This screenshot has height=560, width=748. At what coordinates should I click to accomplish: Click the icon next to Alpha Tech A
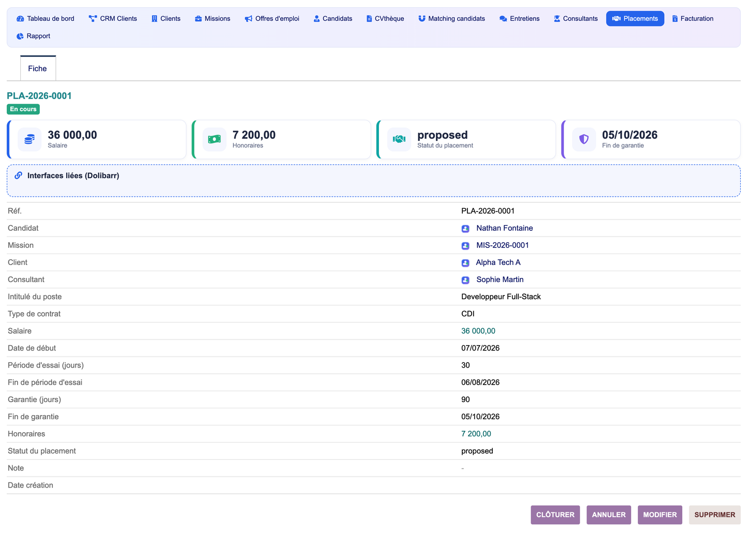pos(465,262)
